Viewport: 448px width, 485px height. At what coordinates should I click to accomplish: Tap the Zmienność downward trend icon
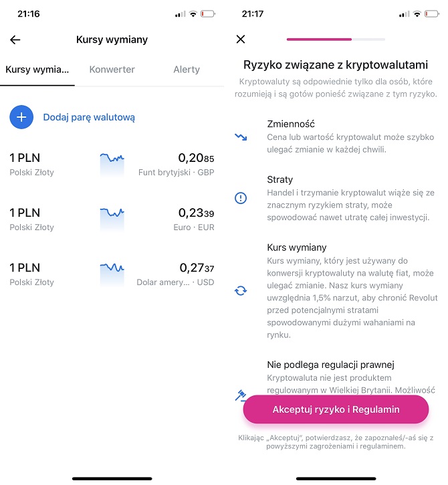point(241,136)
